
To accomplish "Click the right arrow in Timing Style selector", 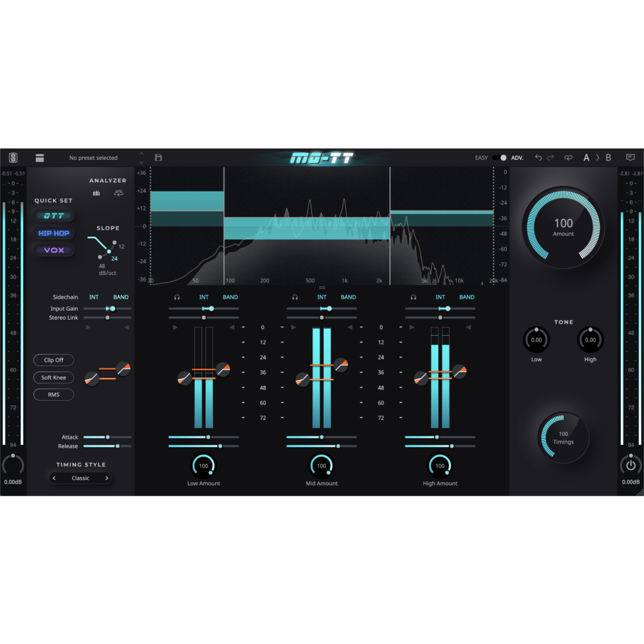I will tap(107, 478).
